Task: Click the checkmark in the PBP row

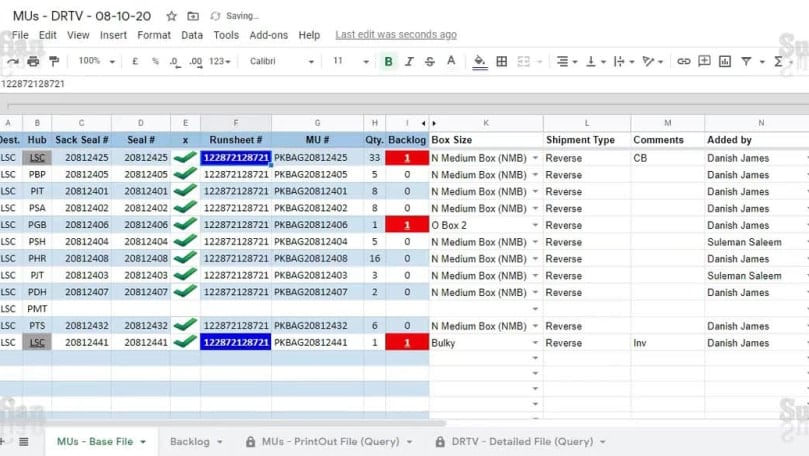Action: tap(185, 174)
